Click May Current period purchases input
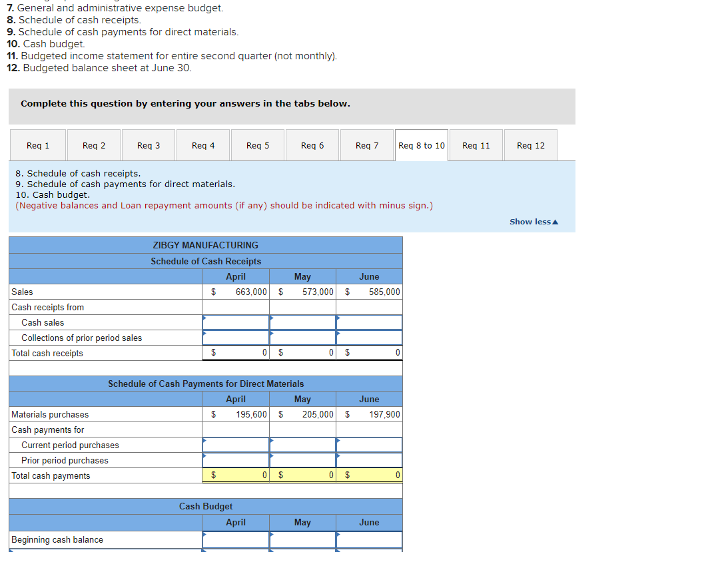The width and height of the screenshot is (728, 564). (302, 445)
